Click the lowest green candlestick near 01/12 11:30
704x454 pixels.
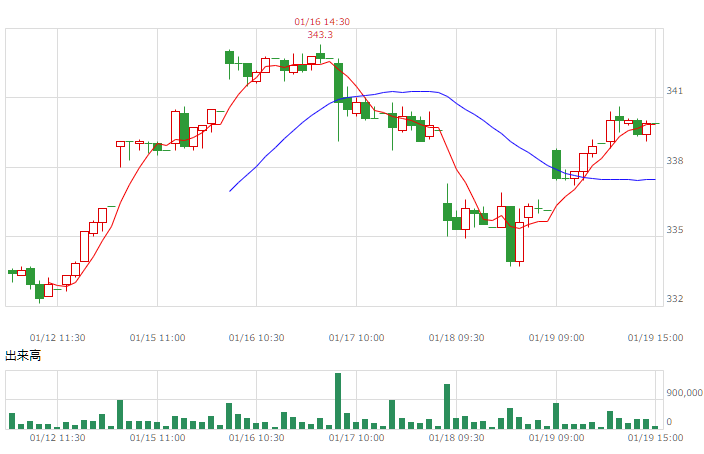click(40, 291)
